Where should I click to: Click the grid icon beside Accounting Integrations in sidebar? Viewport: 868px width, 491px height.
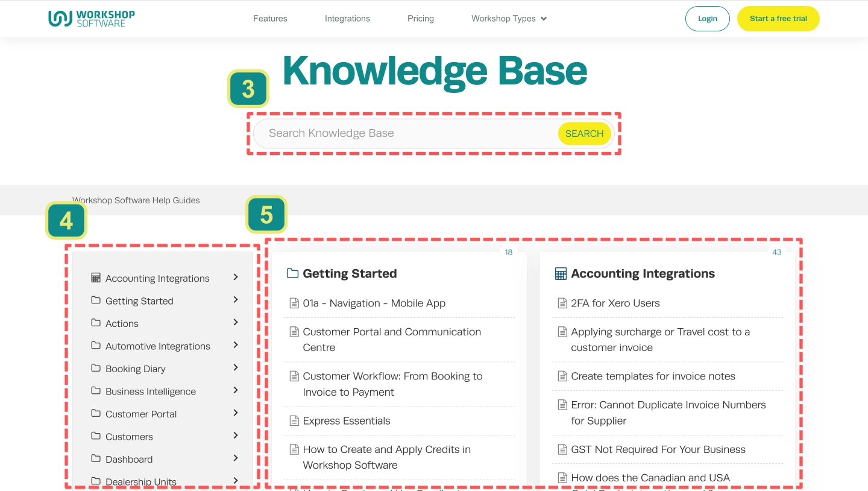[96, 277]
